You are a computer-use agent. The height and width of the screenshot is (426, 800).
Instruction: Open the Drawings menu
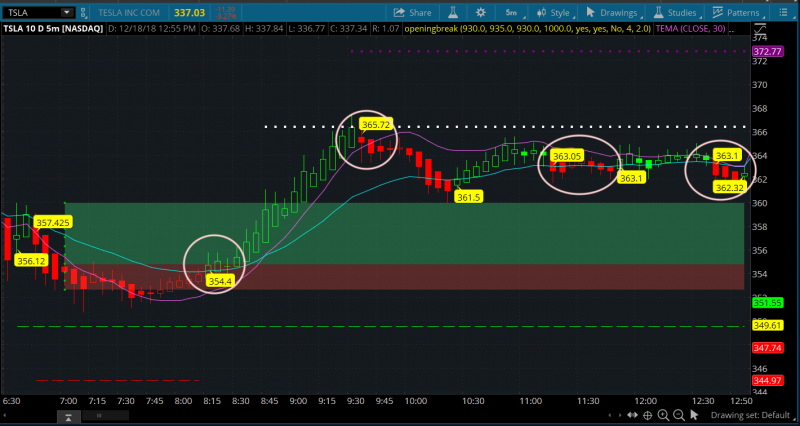coord(614,12)
